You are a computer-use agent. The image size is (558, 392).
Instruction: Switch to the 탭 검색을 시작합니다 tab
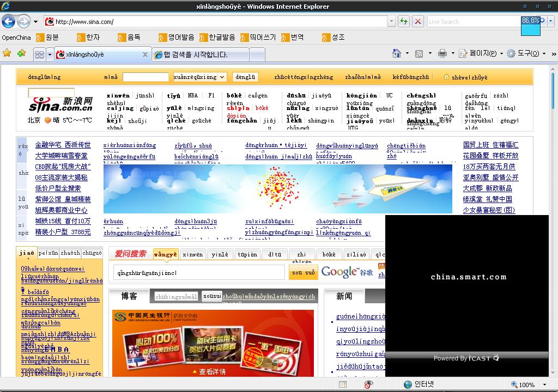pyautogui.click(x=201, y=54)
